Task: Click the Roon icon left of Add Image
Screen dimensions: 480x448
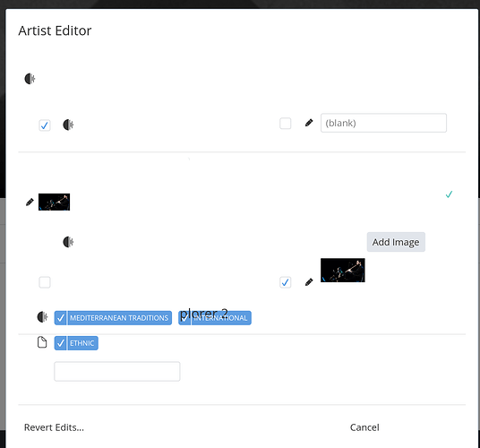Action: (x=68, y=242)
